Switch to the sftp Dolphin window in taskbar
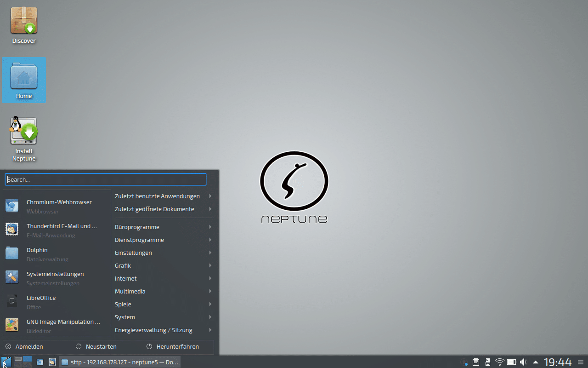The width and height of the screenshot is (588, 368). tap(120, 362)
